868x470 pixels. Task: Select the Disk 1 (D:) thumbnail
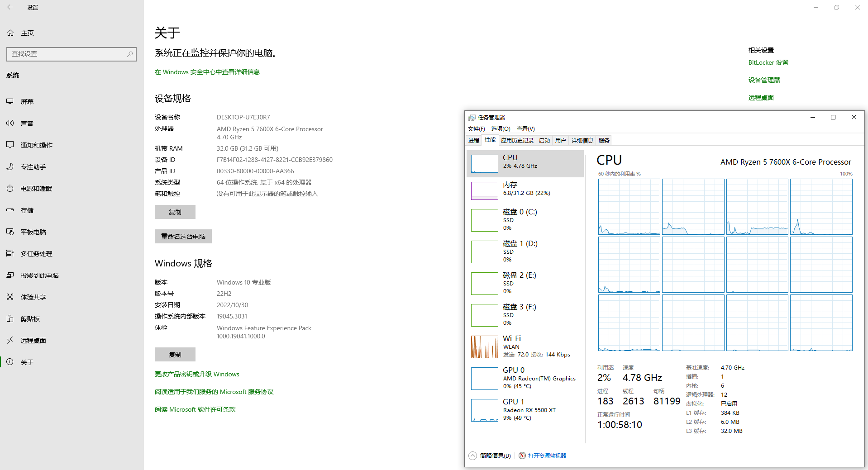tap(485, 252)
